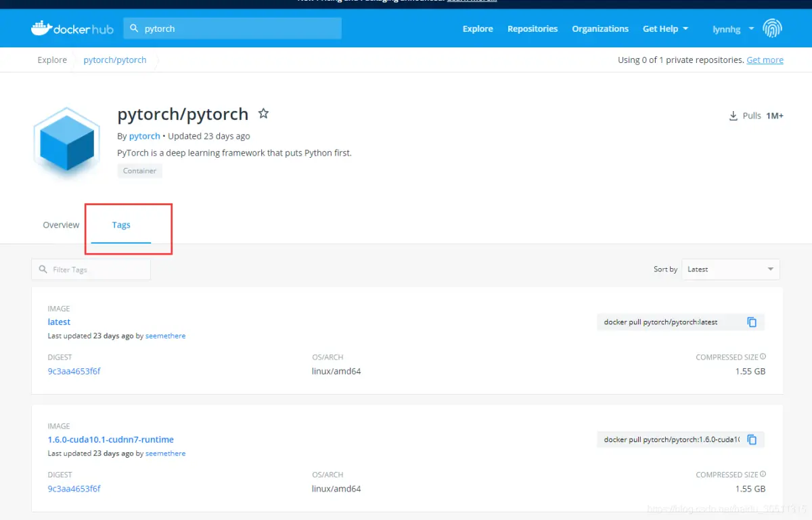Open Organizations in the top navigation
Screen dimensions: 812x520
pyautogui.click(x=600, y=28)
